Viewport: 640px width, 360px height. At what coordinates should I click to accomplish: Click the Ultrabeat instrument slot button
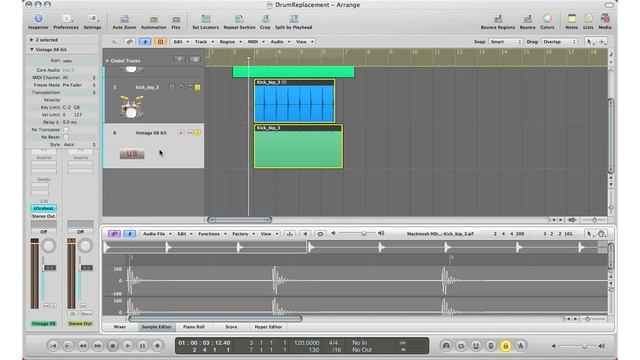[x=44, y=208]
